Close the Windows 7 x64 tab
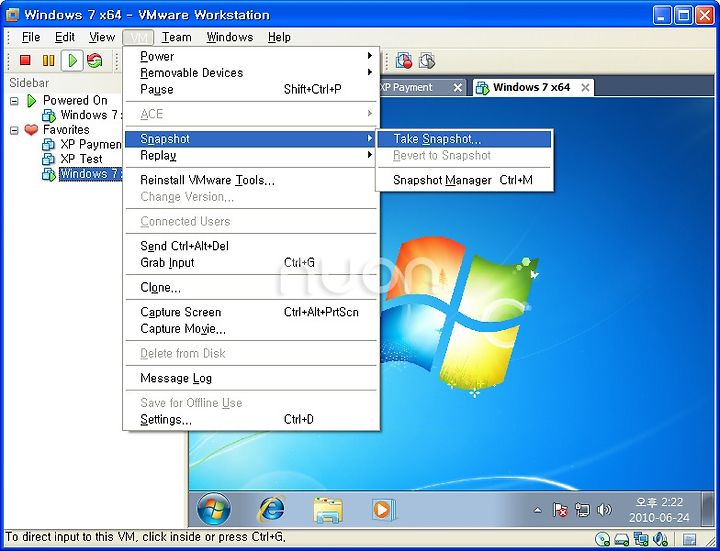The width and height of the screenshot is (720, 551). 585,87
